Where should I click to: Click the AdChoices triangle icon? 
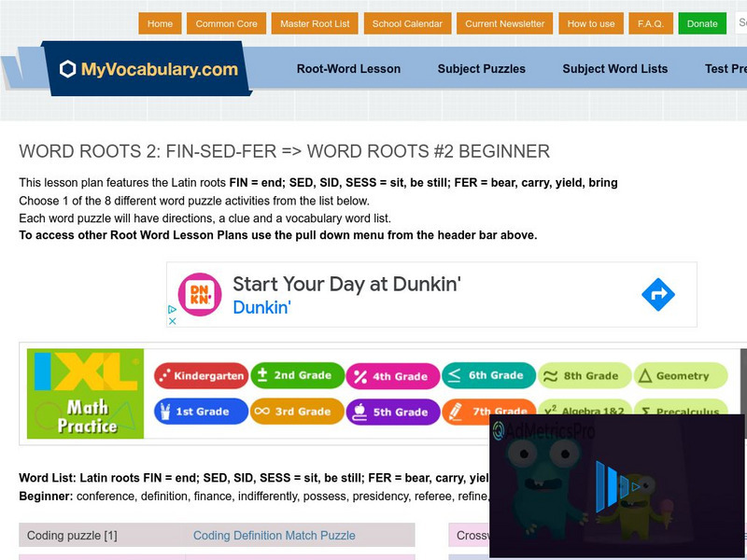pos(172,309)
